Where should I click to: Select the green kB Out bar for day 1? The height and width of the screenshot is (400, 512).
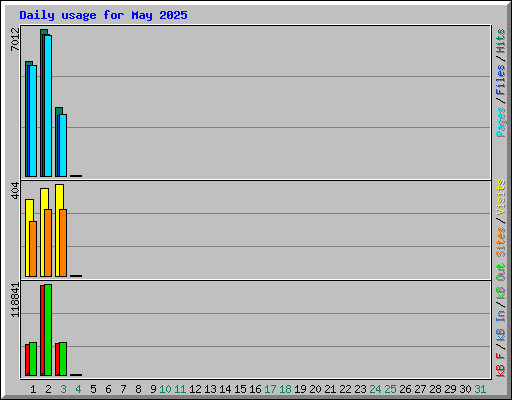click(x=33, y=359)
